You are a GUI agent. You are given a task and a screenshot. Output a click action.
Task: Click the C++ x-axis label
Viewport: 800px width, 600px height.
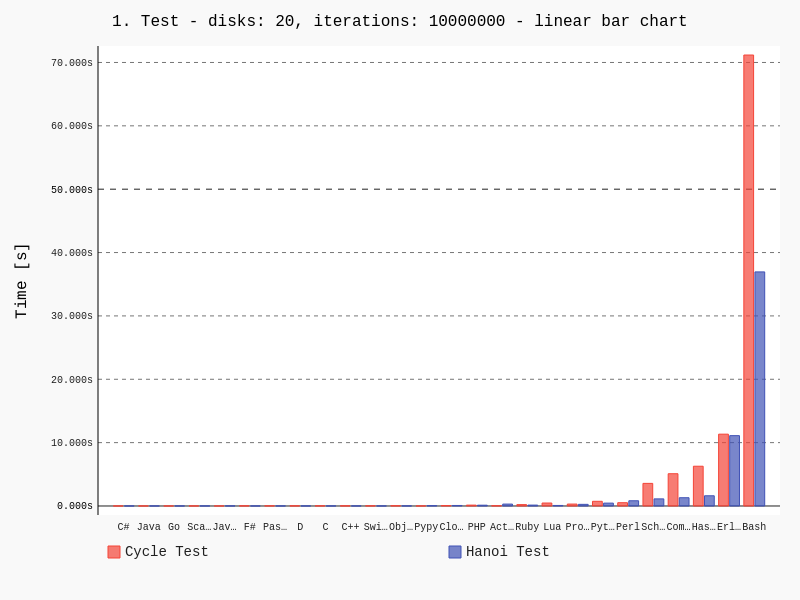351,527
